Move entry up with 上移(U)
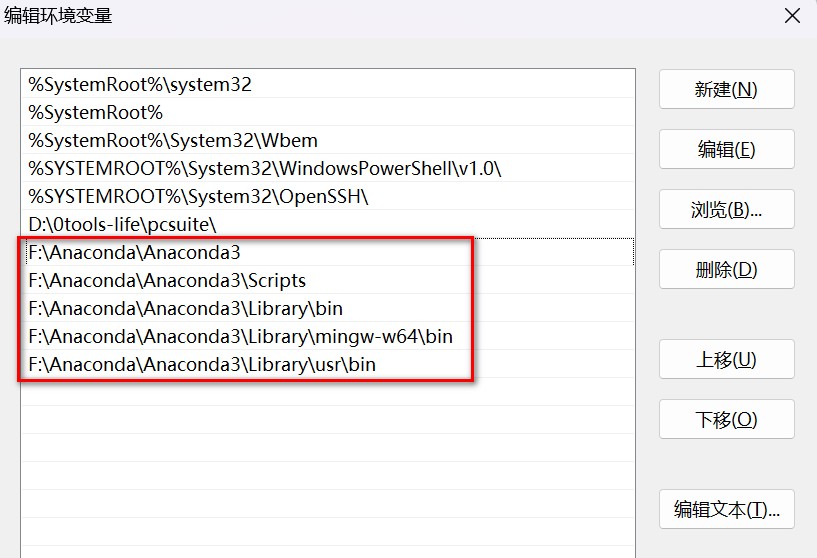Image resolution: width=817 pixels, height=558 pixels. pyautogui.click(x=726, y=359)
